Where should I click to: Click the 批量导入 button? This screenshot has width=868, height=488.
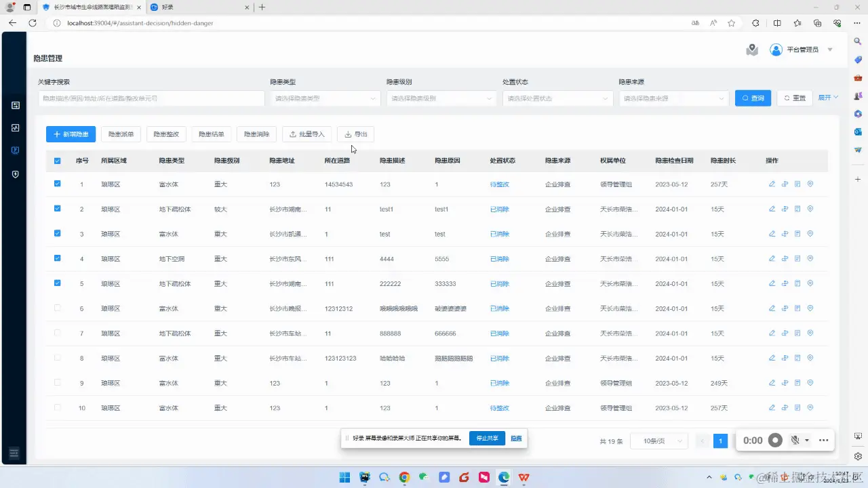(x=307, y=134)
